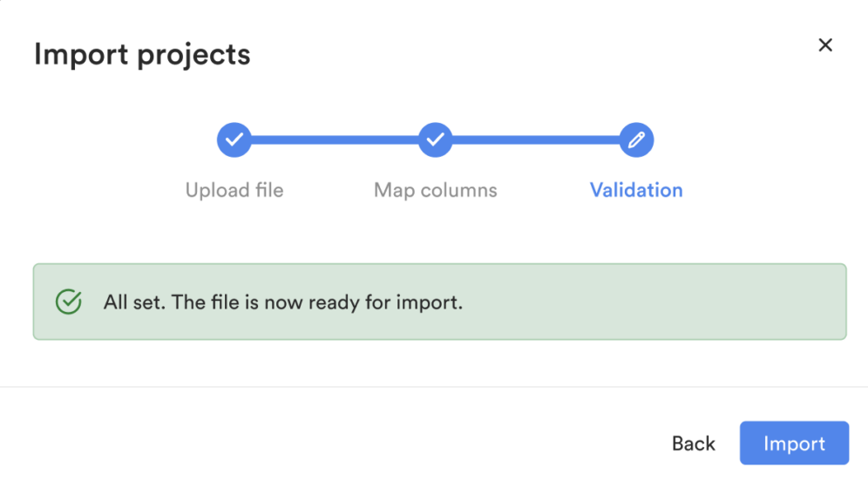Select the Validation step label
Screen dimensions: 868x495
point(636,190)
